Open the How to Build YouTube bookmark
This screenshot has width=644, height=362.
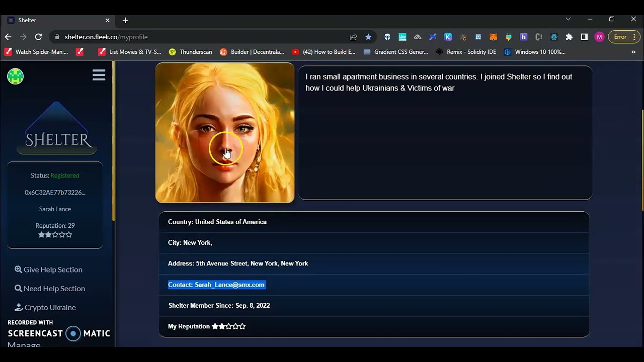[324, 52]
